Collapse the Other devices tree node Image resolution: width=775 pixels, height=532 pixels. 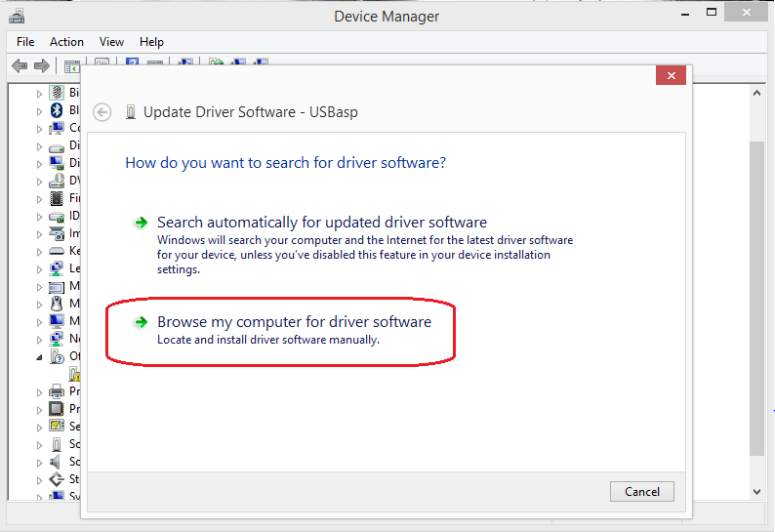coord(40,357)
